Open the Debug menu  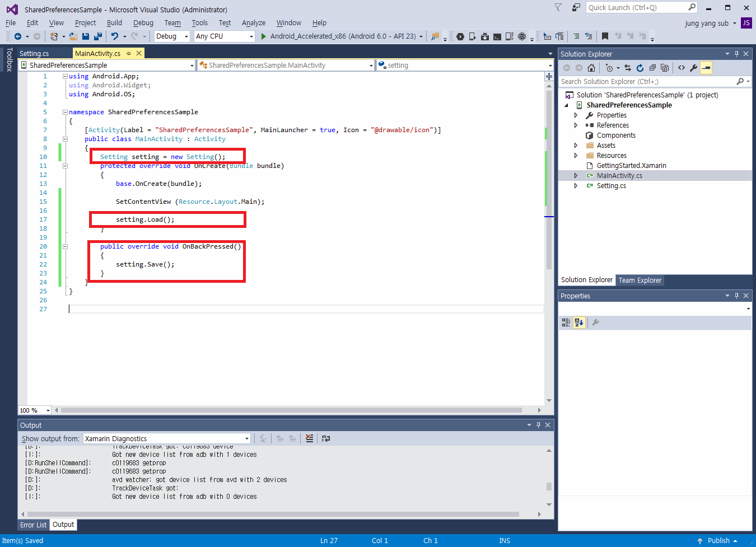click(x=143, y=23)
